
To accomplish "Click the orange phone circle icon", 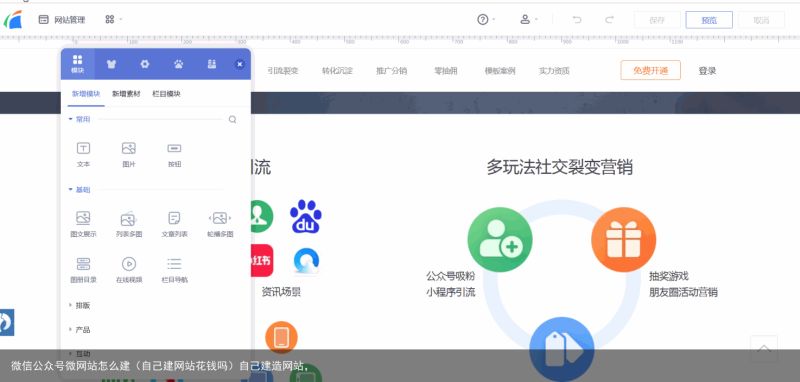I will (x=281, y=337).
